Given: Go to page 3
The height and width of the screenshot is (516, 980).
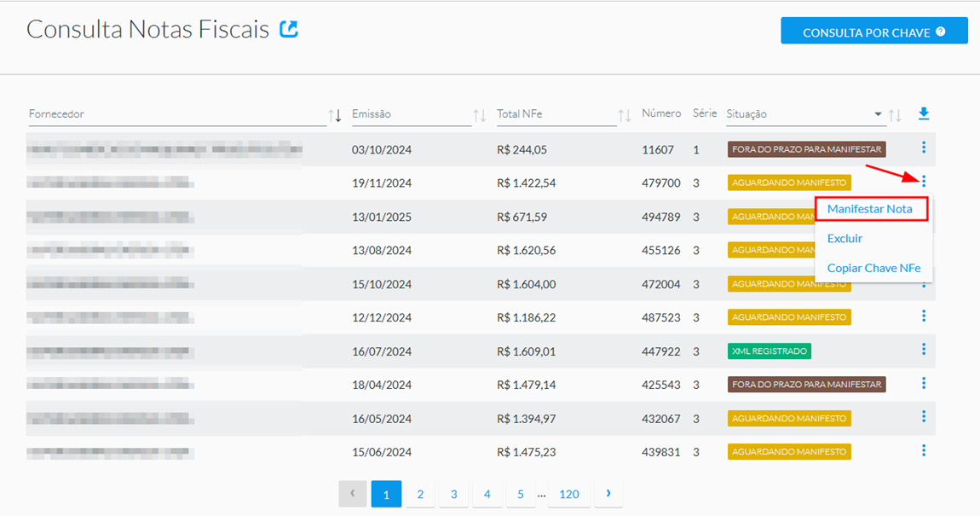Looking at the screenshot, I should [453, 494].
